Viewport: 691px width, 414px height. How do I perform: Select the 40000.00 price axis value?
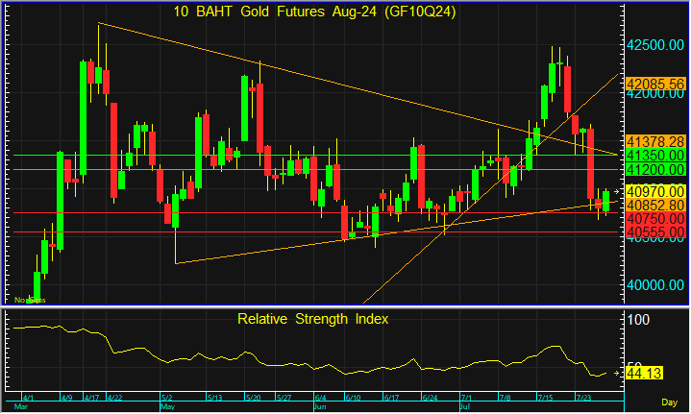[x=653, y=284]
